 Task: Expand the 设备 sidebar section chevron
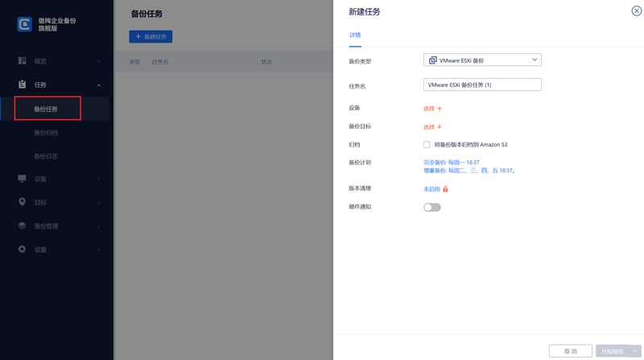click(x=98, y=179)
